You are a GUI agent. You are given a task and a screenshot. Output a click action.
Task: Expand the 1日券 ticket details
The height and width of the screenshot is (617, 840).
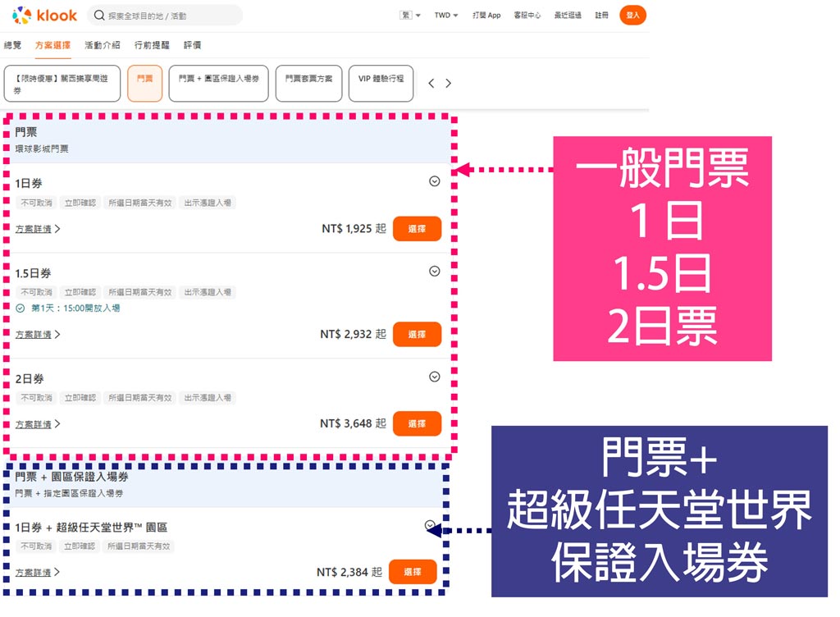pos(435,181)
